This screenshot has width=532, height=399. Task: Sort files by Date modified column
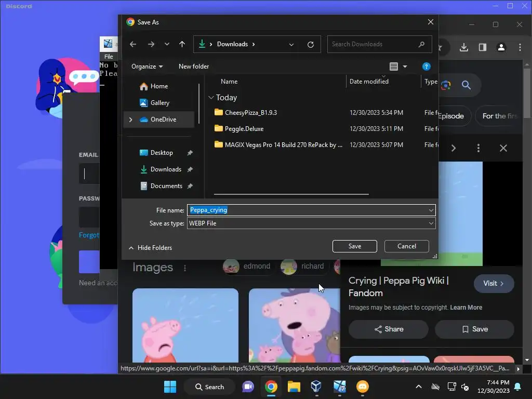tap(369, 82)
